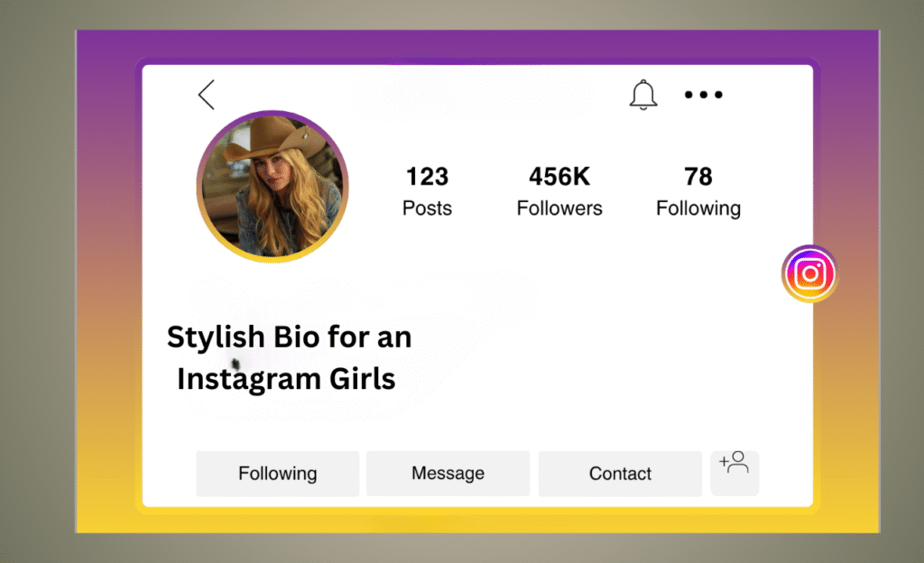Unfollow by pressing the Following button
924x563 pixels.
[277, 473]
